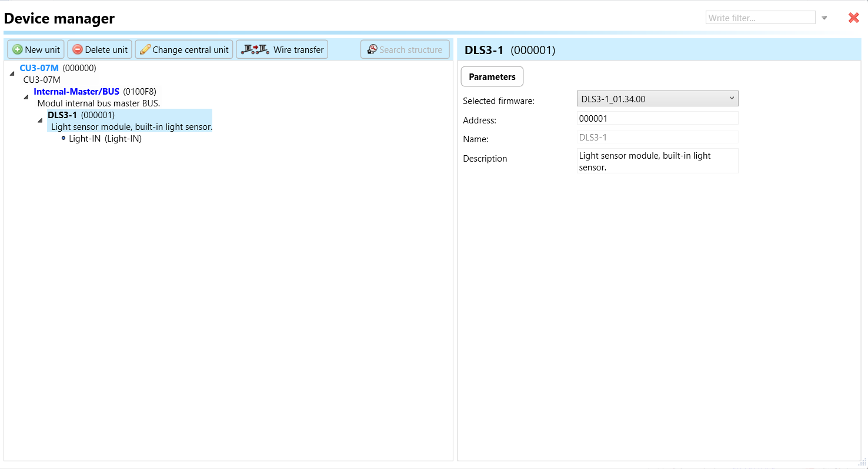Click the pencil Change central unit icon
Viewport: 868px width, 469px height.
click(x=145, y=50)
